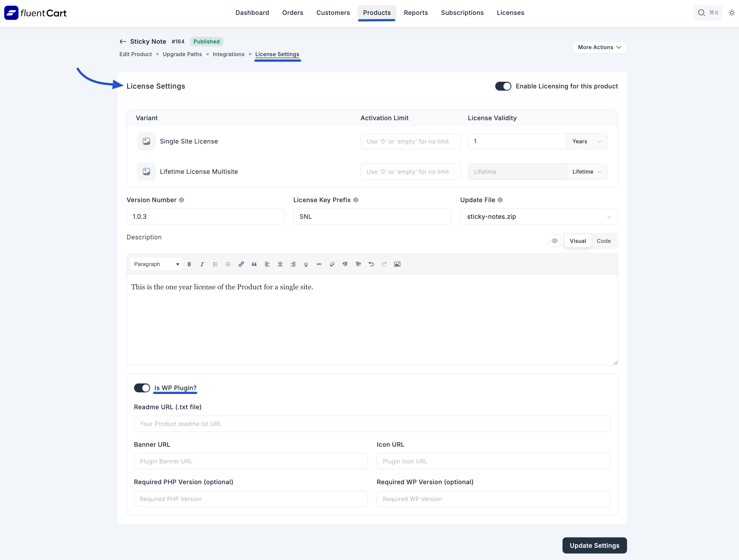Insert a numbered list
The image size is (739, 560).
pos(228,264)
